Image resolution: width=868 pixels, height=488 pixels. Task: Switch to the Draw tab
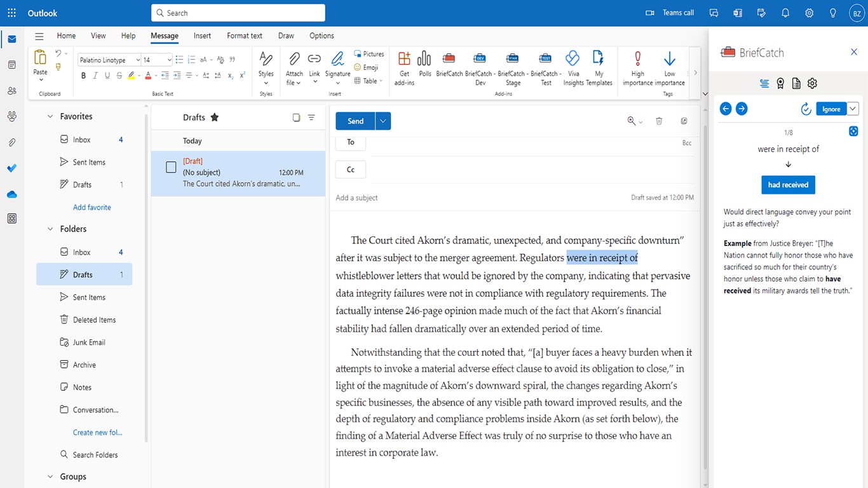[286, 36]
